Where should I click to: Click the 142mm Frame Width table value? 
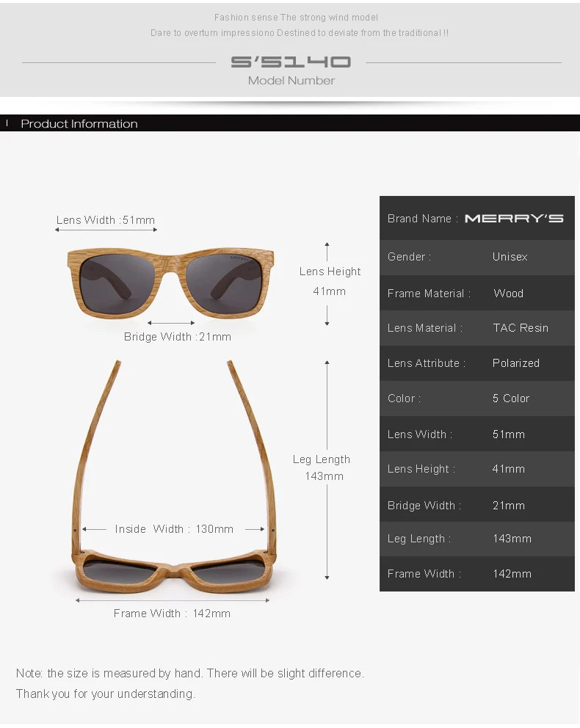pos(512,574)
